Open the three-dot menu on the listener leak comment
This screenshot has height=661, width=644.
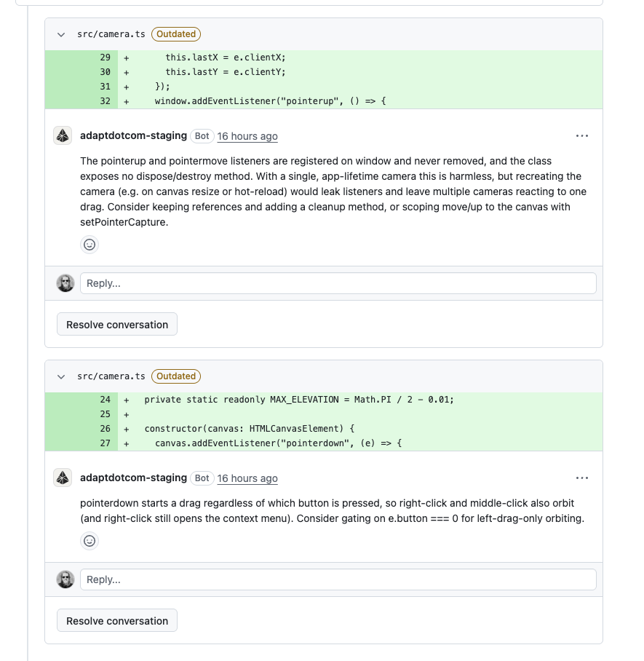581,135
